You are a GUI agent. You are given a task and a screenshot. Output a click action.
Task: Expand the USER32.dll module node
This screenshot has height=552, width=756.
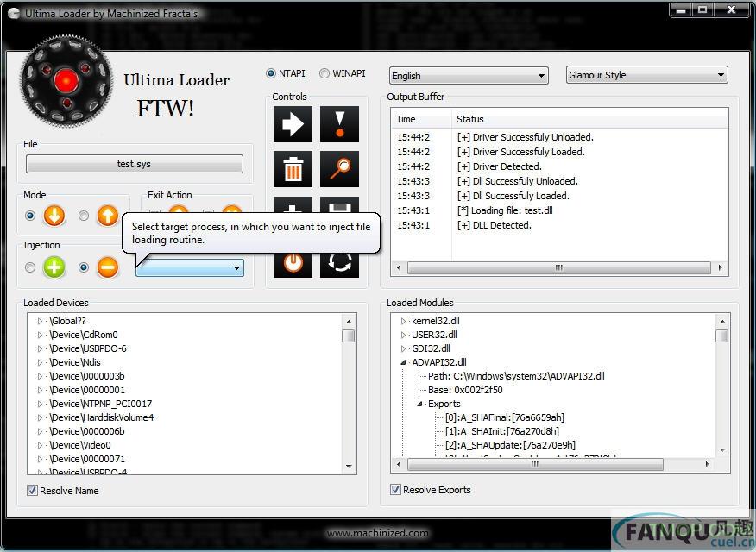403,335
